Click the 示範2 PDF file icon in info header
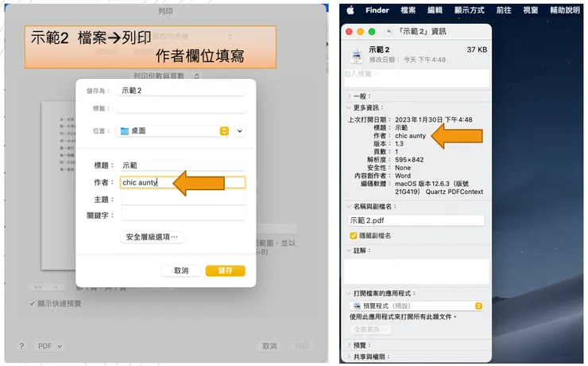 pos(356,55)
